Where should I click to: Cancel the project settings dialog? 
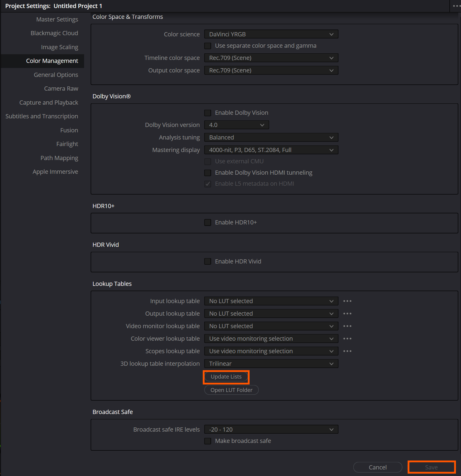point(378,467)
